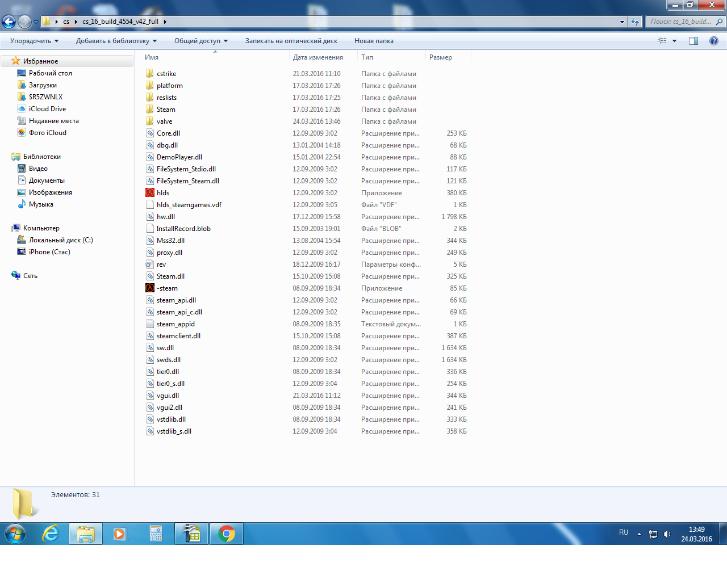Open $R5ZWNLX sidebar folder
727x588 pixels.
pos(45,97)
